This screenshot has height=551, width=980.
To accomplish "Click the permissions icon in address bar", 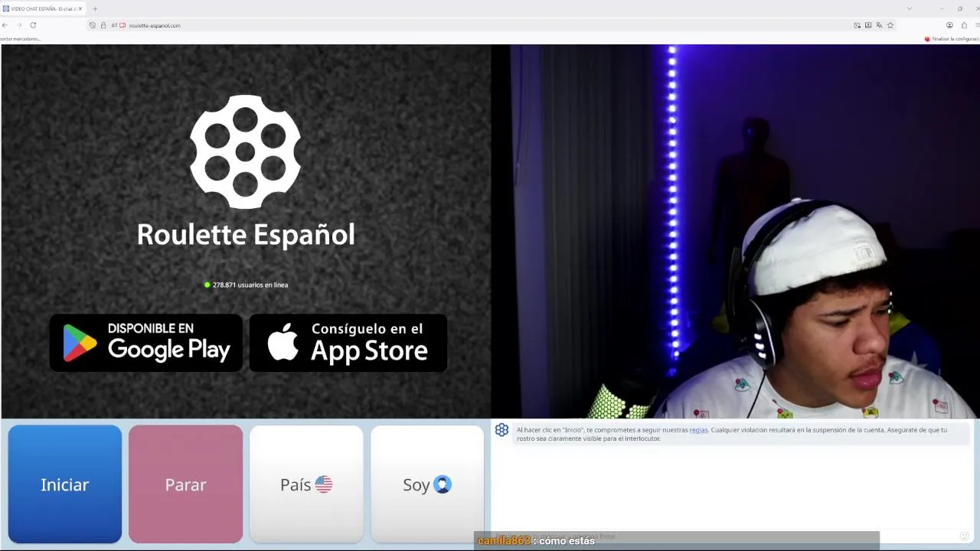I will (x=114, y=25).
